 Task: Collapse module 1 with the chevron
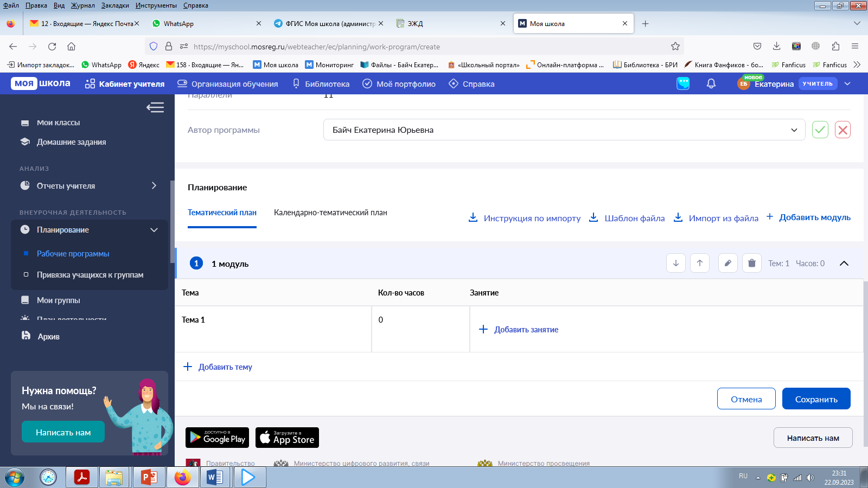[x=844, y=263]
